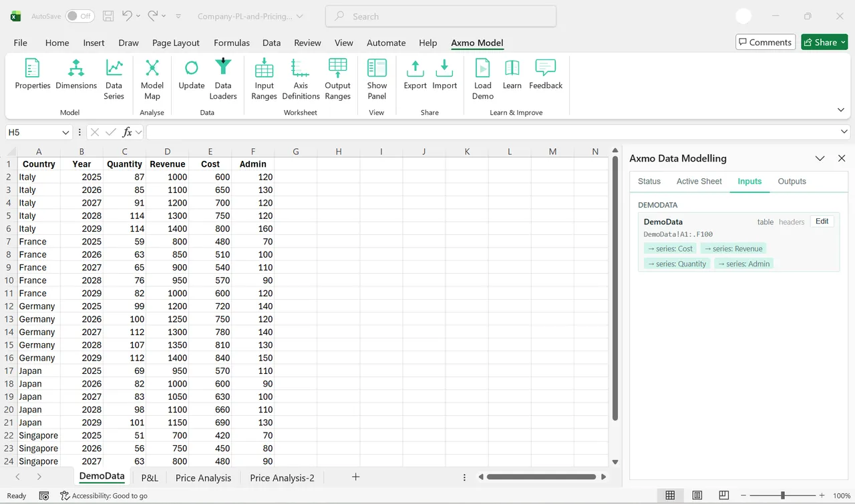Screen dimensions: 855x504
Task: Select column header G
Action: [295, 152]
